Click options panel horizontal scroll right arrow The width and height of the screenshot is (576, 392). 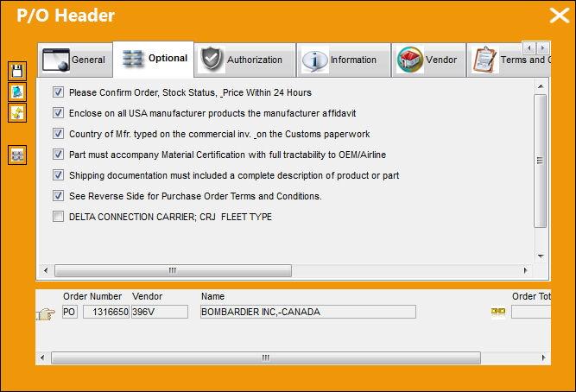coord(525,271)
